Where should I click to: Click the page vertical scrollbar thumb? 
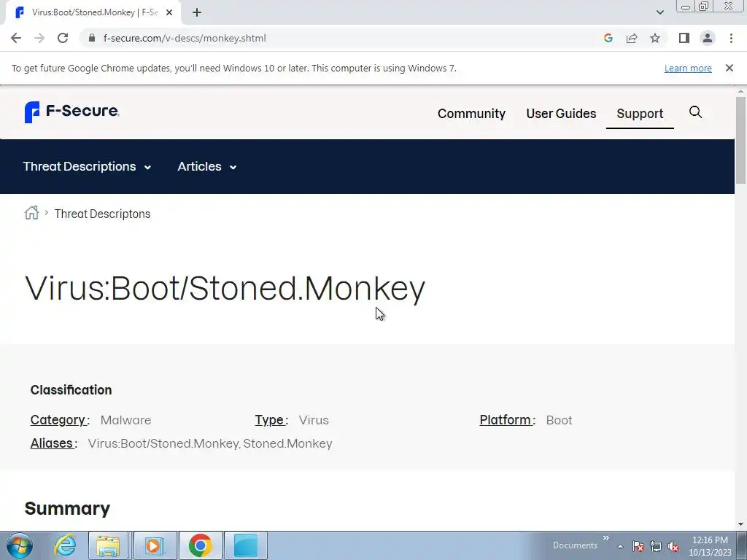tap(741, 139)
